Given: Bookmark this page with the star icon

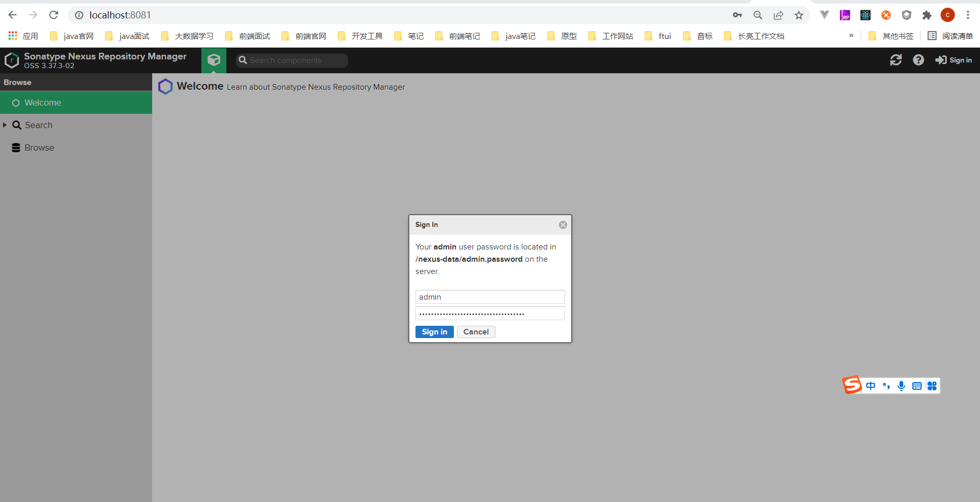Looking at the screenshot, I should (x=799, y=15).
